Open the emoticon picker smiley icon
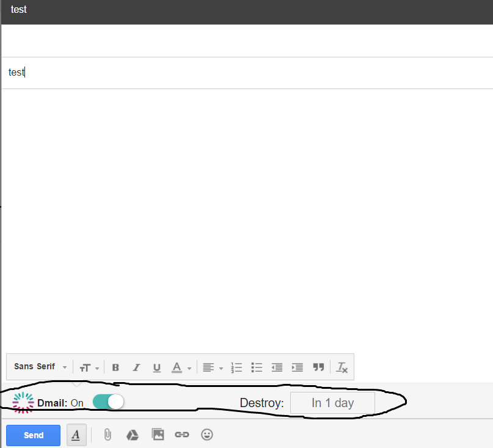 (207, 435)
